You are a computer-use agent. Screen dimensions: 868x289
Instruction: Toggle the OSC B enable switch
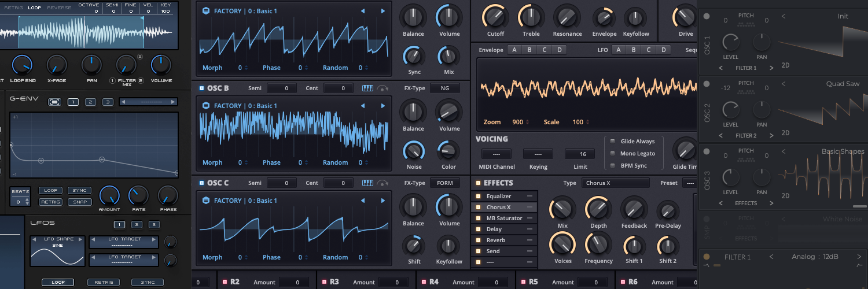point(201,88)
